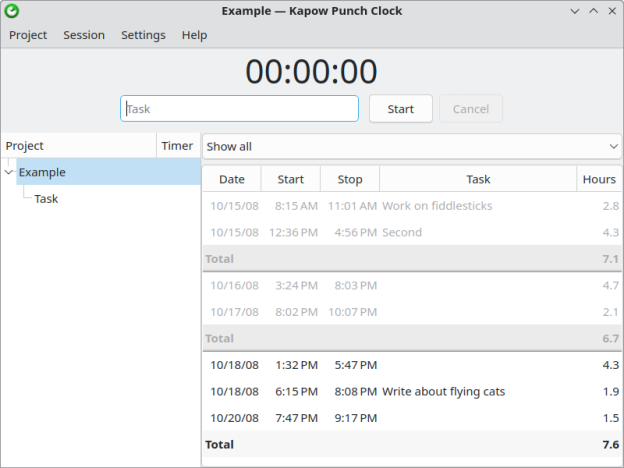Open the Project menu
Viewport: 624px width, 468px height.
(28, 35)
